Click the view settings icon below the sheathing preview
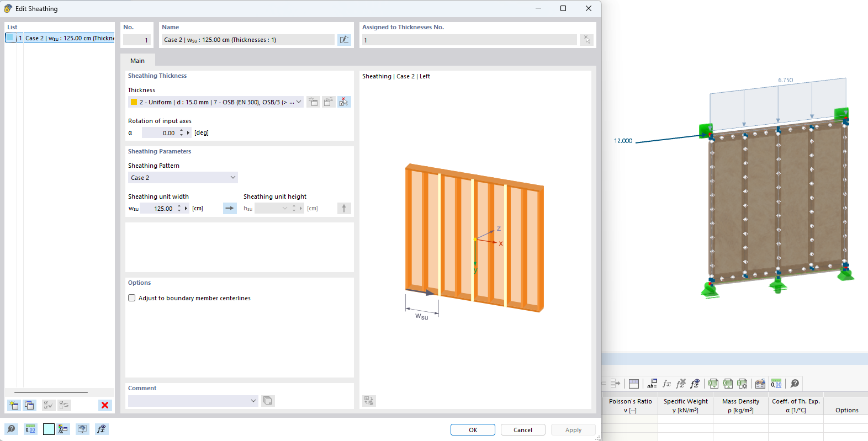868x441 pixels. pos(369,401)
